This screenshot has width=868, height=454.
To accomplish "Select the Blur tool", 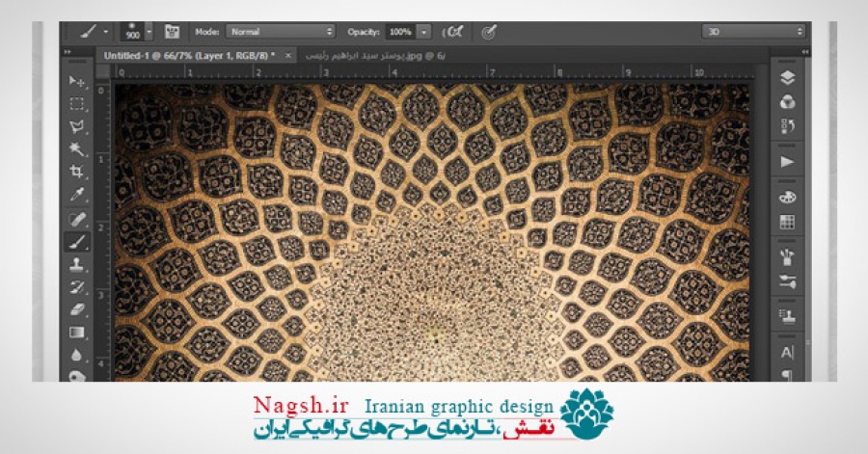I will pyautogui.click(x=77, y=355).
